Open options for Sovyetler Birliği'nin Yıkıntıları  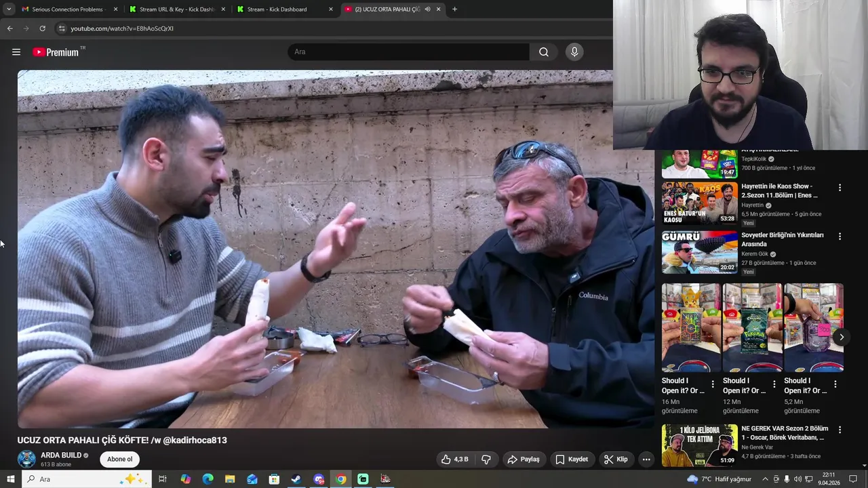click(840, 237)
